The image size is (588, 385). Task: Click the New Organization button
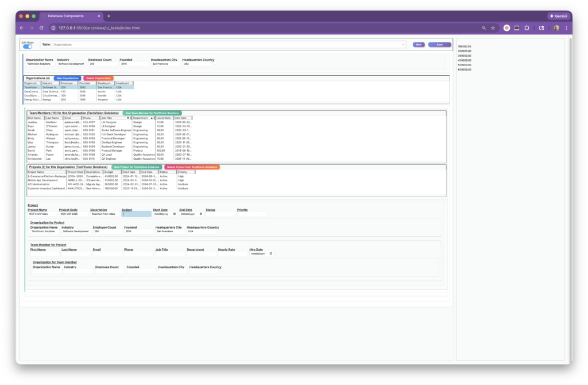pos(67,78)
